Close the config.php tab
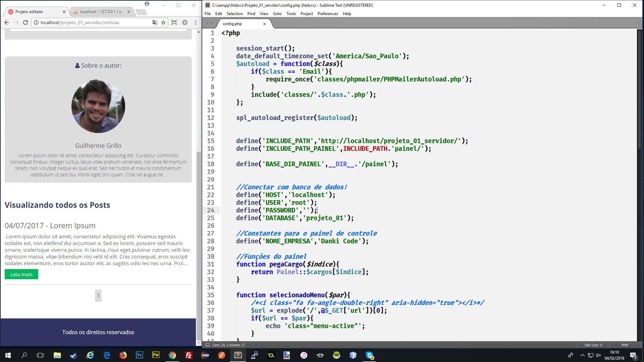Screen dimensions: 644x362 tap(264, 24)
